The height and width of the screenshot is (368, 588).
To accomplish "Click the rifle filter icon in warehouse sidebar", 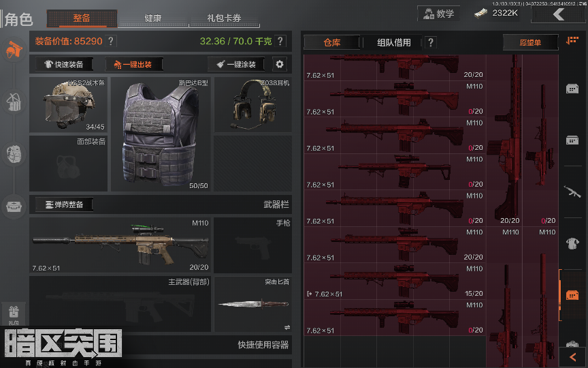I will coord(572,192).
